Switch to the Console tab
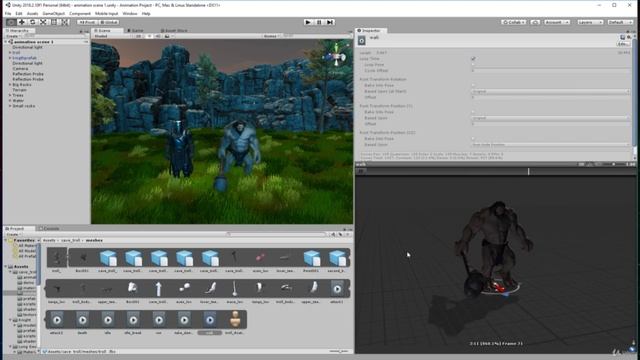The height and width of the screenshot is (360, 640). pyautogui.click(x=49, y=229)
